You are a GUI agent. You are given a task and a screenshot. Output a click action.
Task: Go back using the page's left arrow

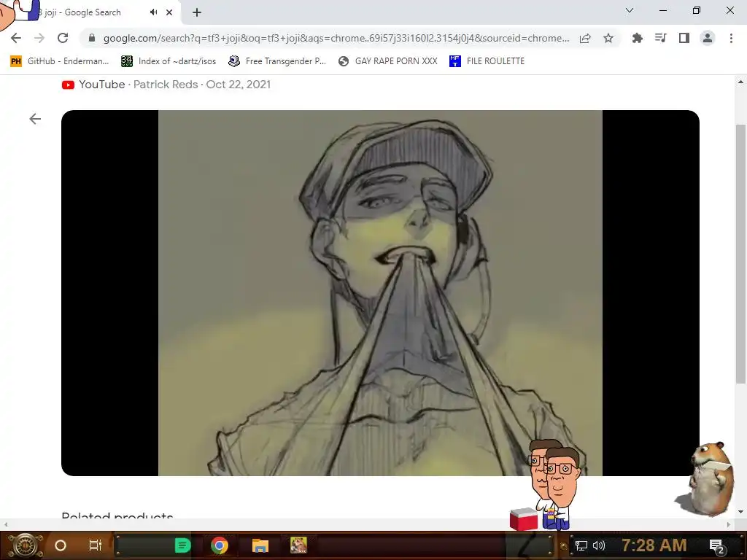tap(35, 119)
